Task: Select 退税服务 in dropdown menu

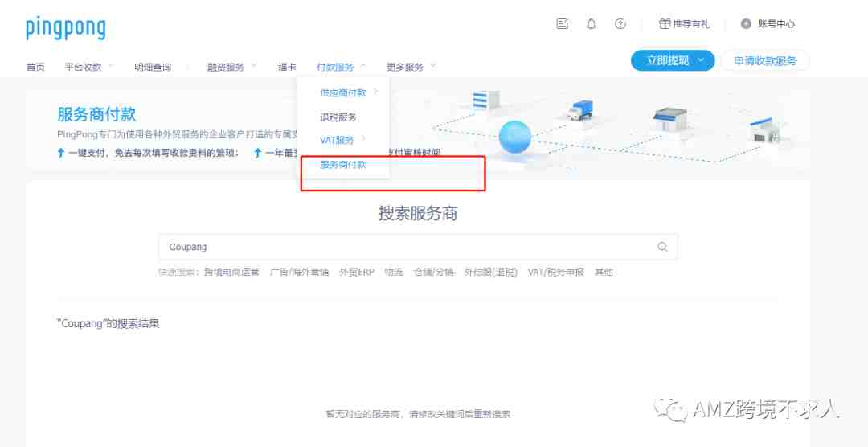Action: pos(338,117)
